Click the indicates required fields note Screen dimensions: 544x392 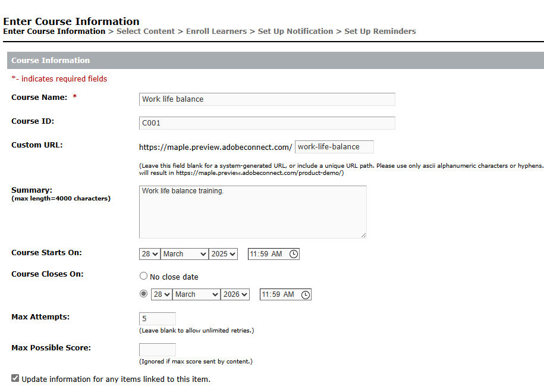click(x=59, y=79)
